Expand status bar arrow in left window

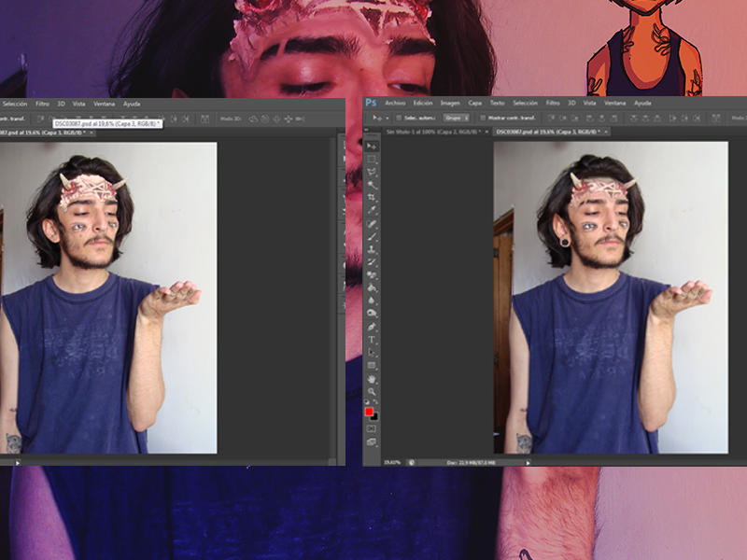coord(18,462)
